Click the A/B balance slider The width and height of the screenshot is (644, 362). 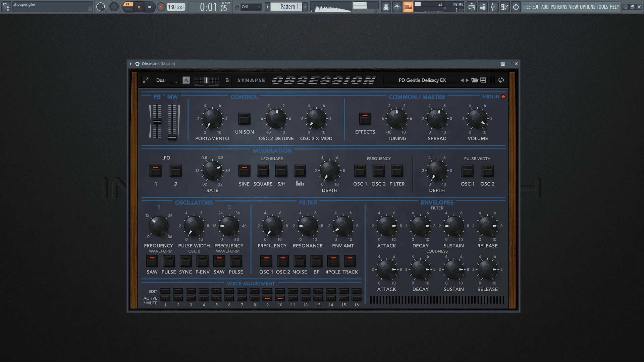(206, 80)
